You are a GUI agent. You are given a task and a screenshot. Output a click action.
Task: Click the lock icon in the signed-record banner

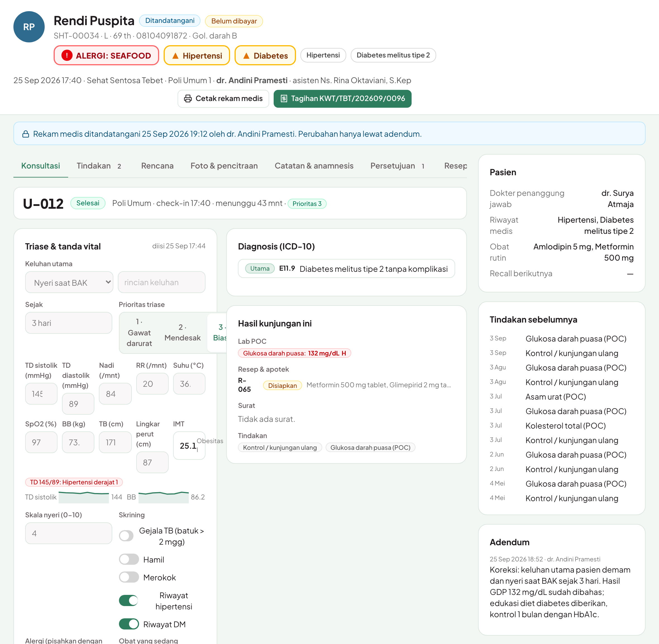(x=26, y=134)
